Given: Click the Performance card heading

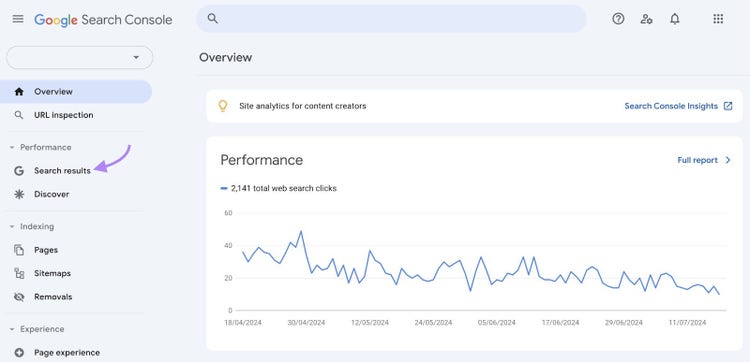Looking at the screenshot, I should pos(262,160).
